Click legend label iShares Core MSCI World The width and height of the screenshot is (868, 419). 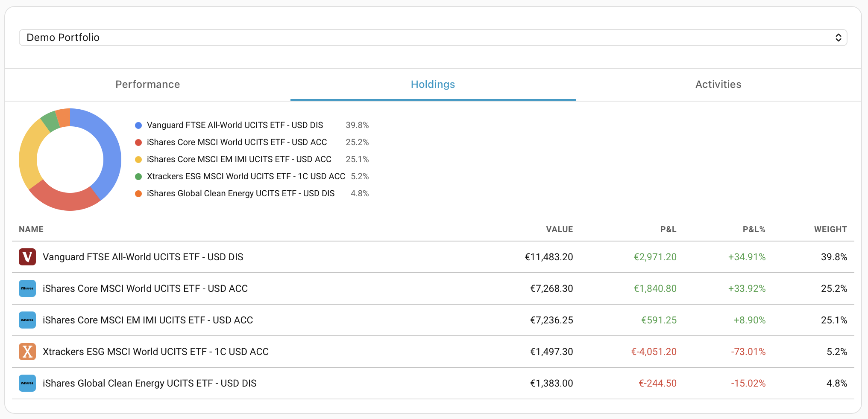click(237, 143)
